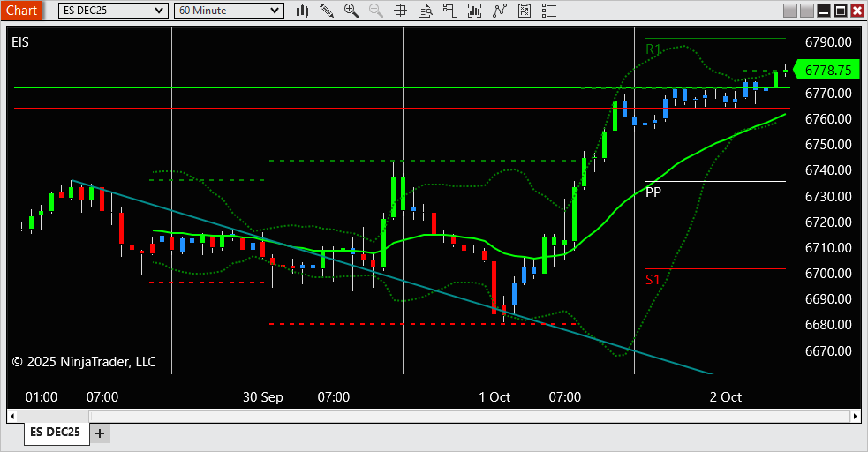Click the EIS indicator label

click(x=20, y=42)
